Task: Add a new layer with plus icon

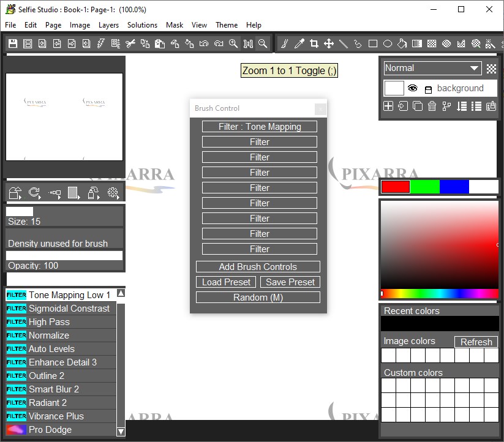Action: (388, 106)
